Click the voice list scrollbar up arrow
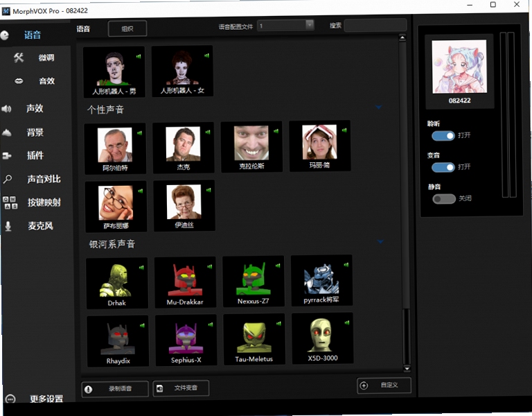 (x=402, y=37)
